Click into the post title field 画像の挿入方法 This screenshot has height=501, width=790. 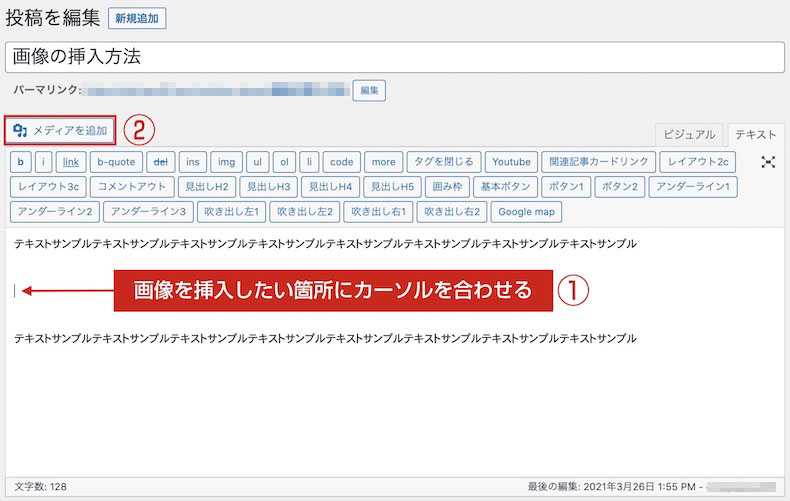pos(394,57)
